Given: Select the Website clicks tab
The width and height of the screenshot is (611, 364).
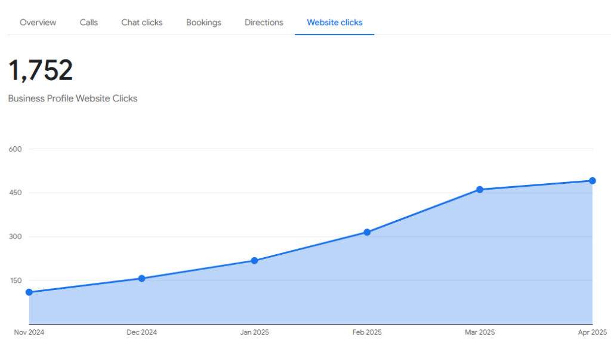Looking at the screenshot, I should click(x=334, y=23).
